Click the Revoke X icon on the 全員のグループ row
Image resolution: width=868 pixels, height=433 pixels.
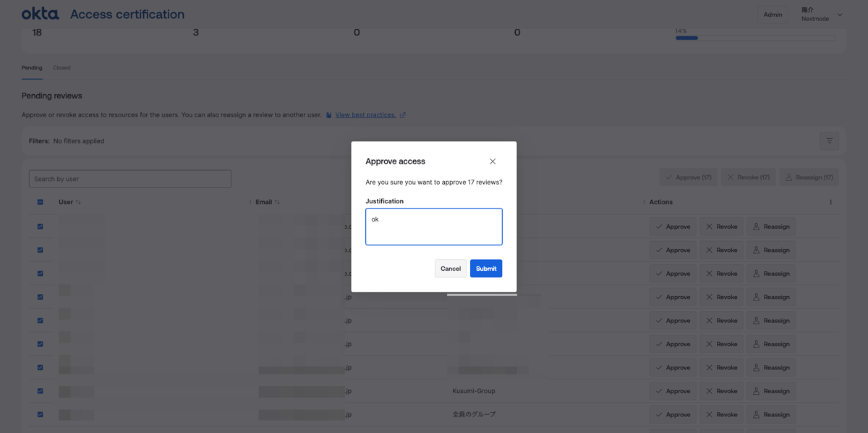tap(710, 414)
